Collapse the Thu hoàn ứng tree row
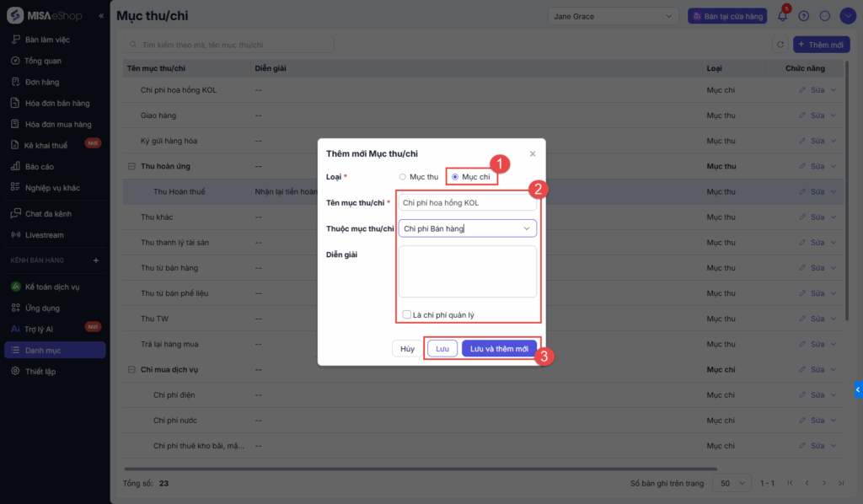Viewport: 863px width, 504px height. point(131,167)
